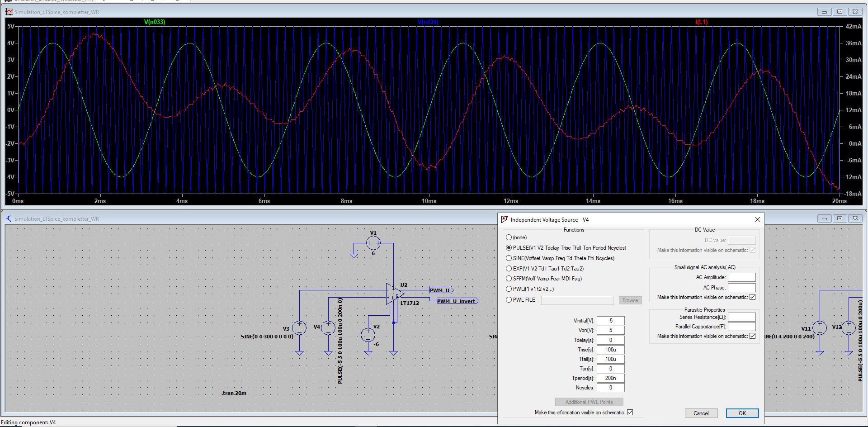Click the V(n036) trace label
Viewport: 868px width, 427px height.
point(428,22)
